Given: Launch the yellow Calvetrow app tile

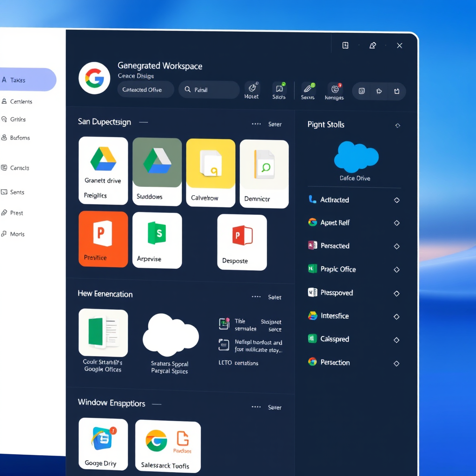Looking at the screenshot, I should click(x=211, y=172).
